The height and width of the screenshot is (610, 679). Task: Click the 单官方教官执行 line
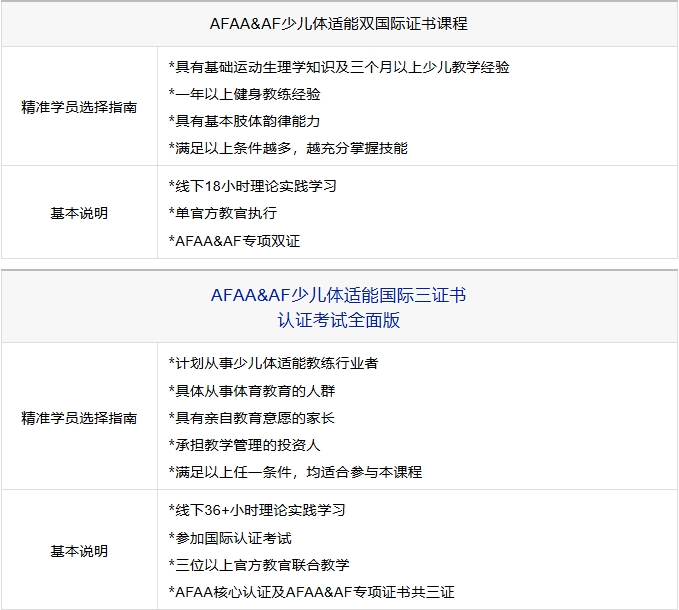click(223, 213)
